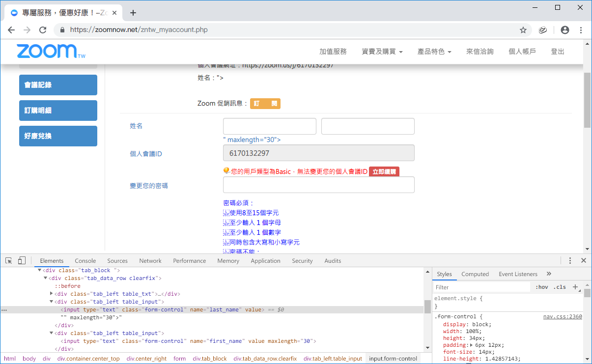Switch to the Computed styles tab
This screenshot has height=364, width=592.
(475, 274)
